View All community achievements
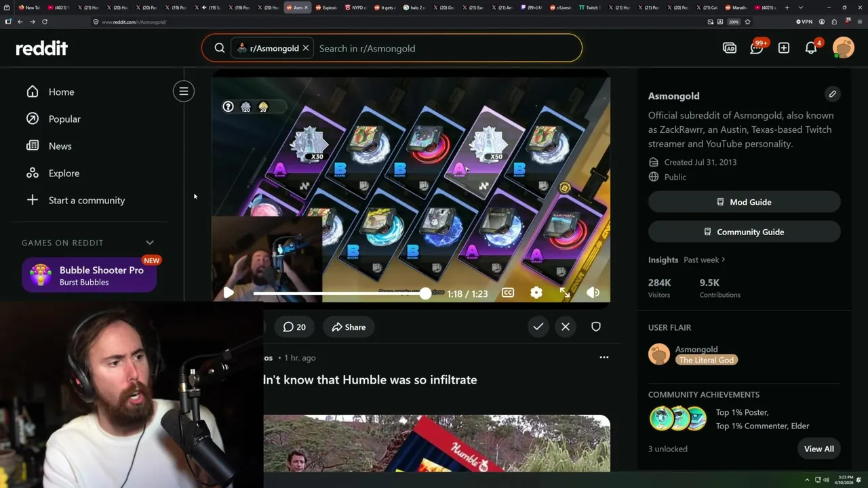868x488 pixels. tap(818, 449)
